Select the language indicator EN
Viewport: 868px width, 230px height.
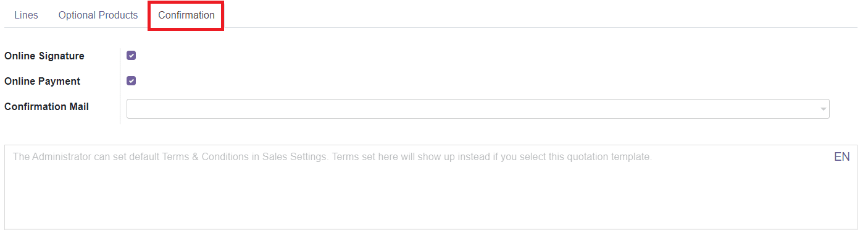(x=841, y=157)
